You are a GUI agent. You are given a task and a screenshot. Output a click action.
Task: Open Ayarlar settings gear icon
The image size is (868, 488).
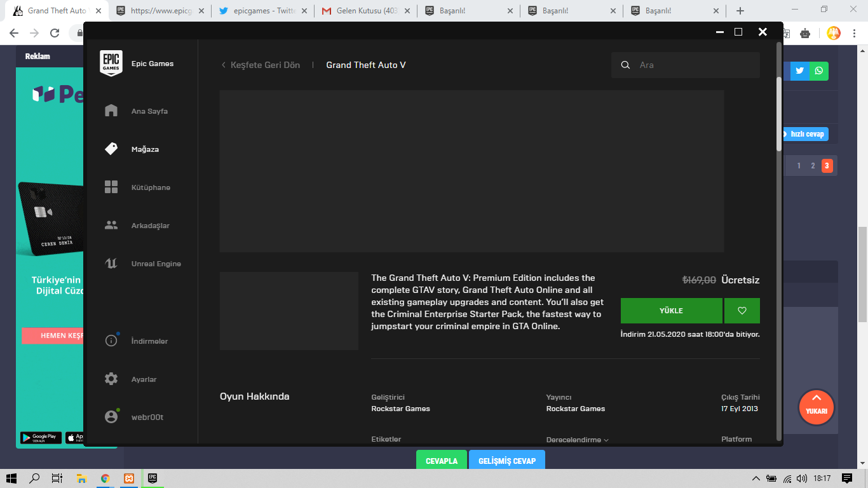(x=111, y=379)
